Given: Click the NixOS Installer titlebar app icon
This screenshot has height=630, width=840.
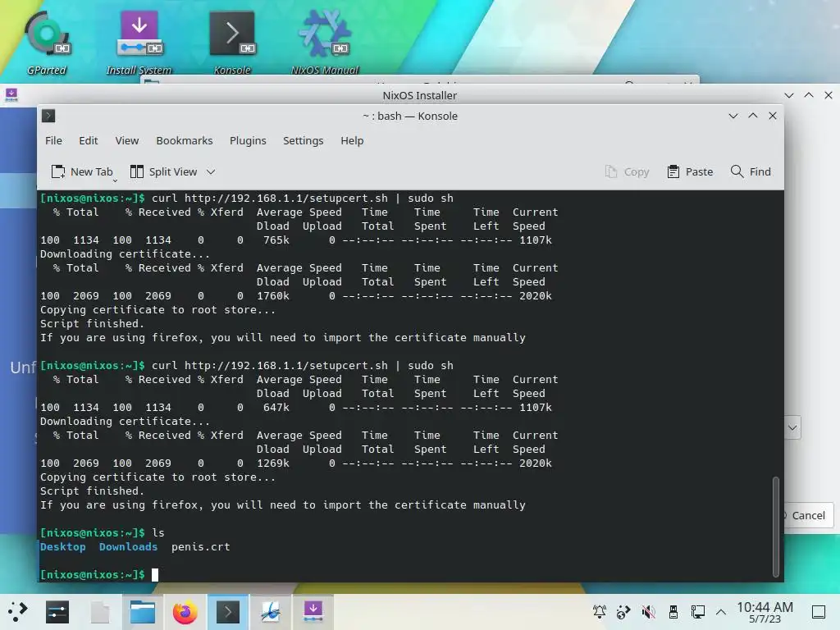Looking at the screenshot, I should (11, 95).
